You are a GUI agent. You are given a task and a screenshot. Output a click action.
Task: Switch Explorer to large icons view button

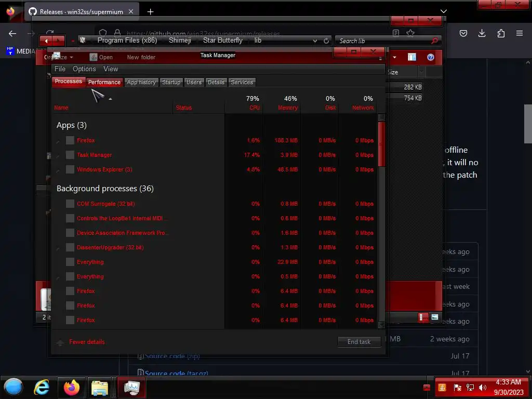click(x=435, y=317)
